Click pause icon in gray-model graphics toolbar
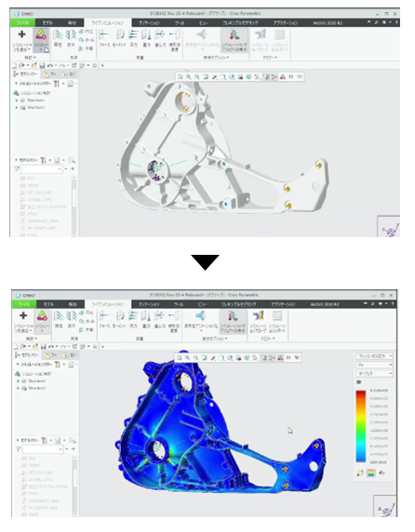The image size is (415, 532). pos(291,77)
